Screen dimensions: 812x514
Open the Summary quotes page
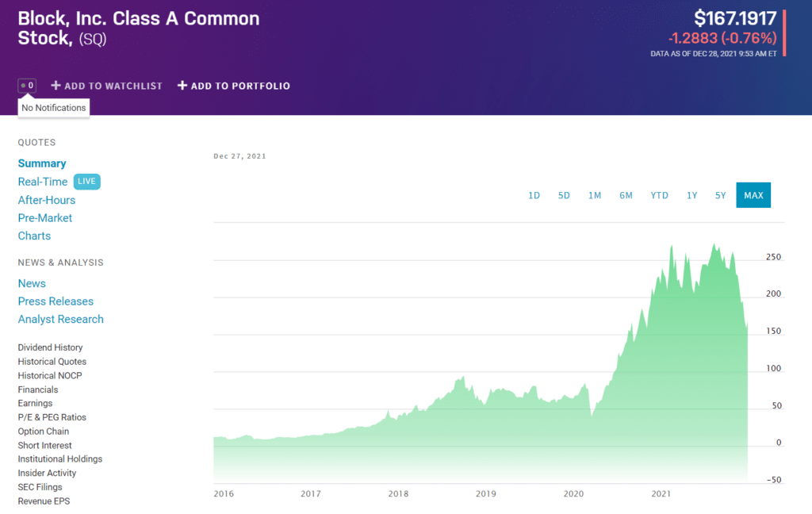tap(42, 163)
